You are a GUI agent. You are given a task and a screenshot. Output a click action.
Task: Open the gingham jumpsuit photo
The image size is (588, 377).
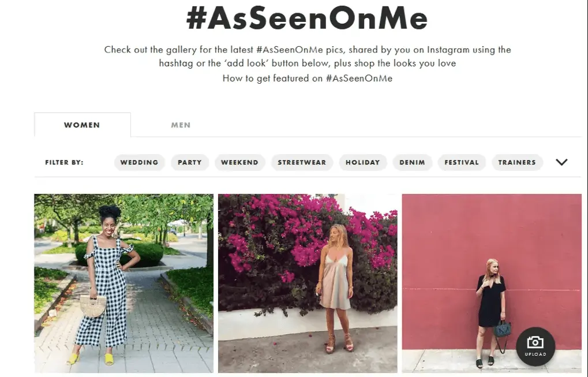tap(123, 281)
